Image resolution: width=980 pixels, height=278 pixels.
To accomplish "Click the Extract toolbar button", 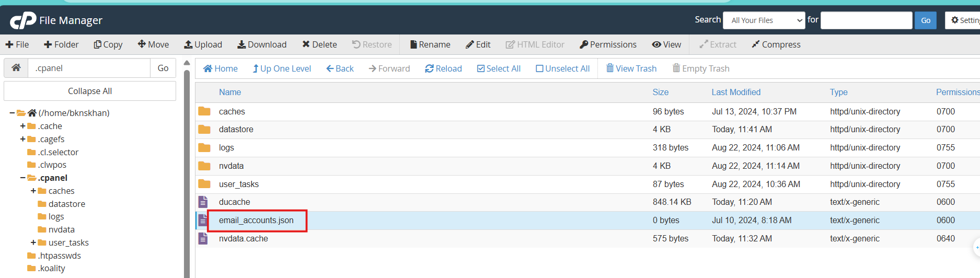I will click(x=718, y=44).
